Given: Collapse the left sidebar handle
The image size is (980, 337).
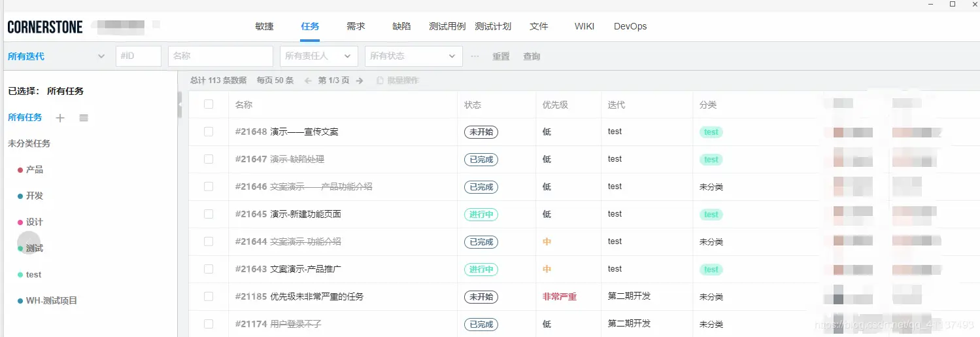Looking at the screenshot, I should click(180, 105).
